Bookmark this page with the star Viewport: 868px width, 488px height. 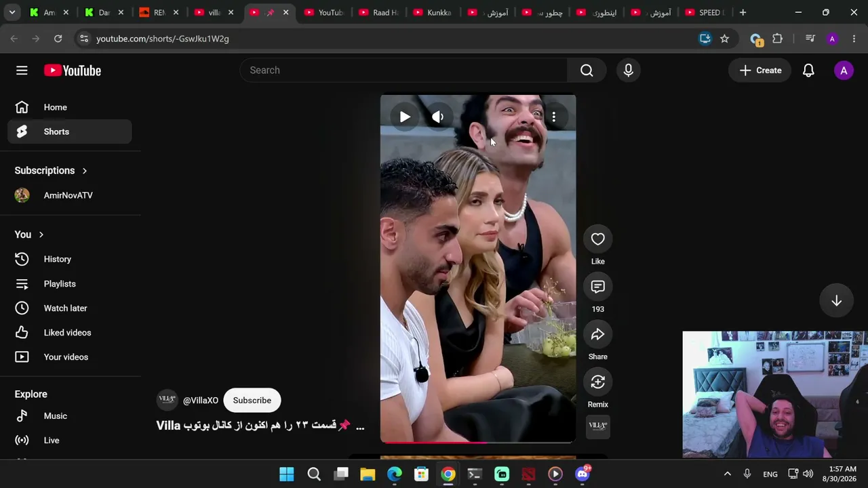(724, 39)
